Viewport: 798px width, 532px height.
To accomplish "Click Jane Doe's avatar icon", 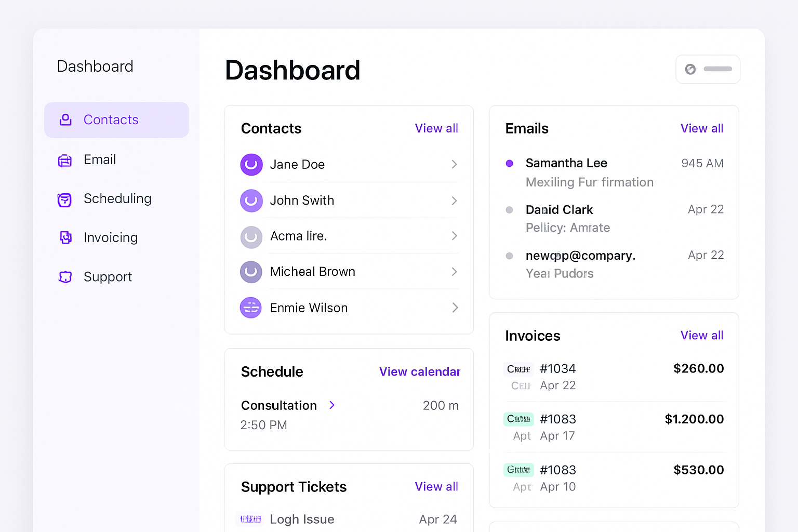I will (x=251, y=165).
